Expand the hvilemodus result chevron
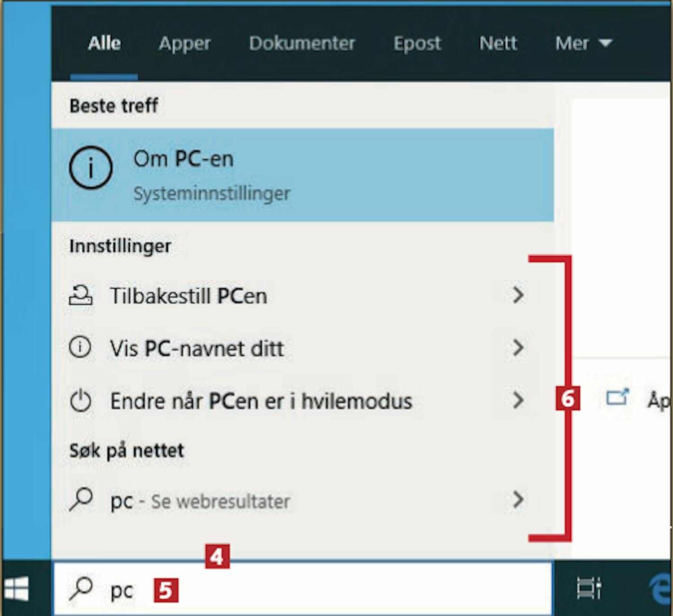The height and width of the screenshot is (616, 673). tap(518, 400)
